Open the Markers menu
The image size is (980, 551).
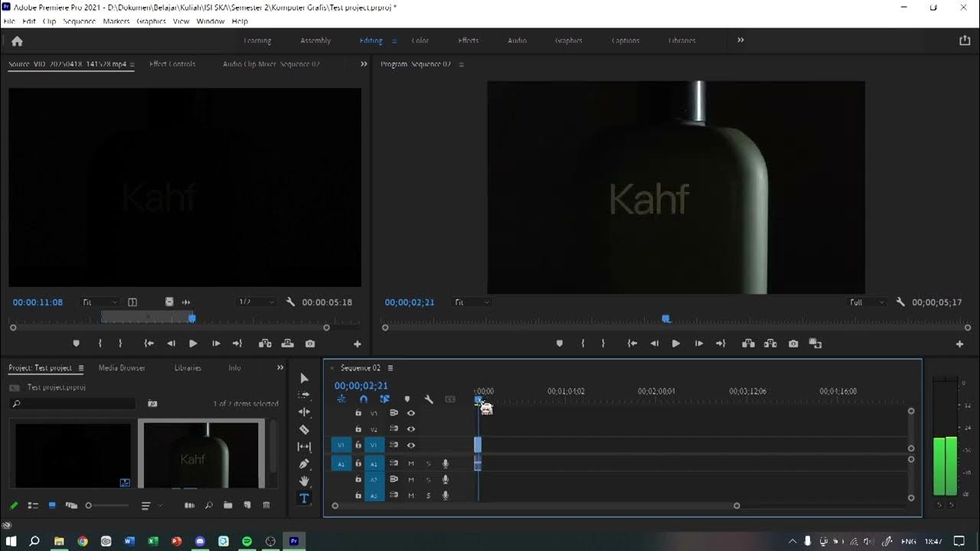pos(116,21)
